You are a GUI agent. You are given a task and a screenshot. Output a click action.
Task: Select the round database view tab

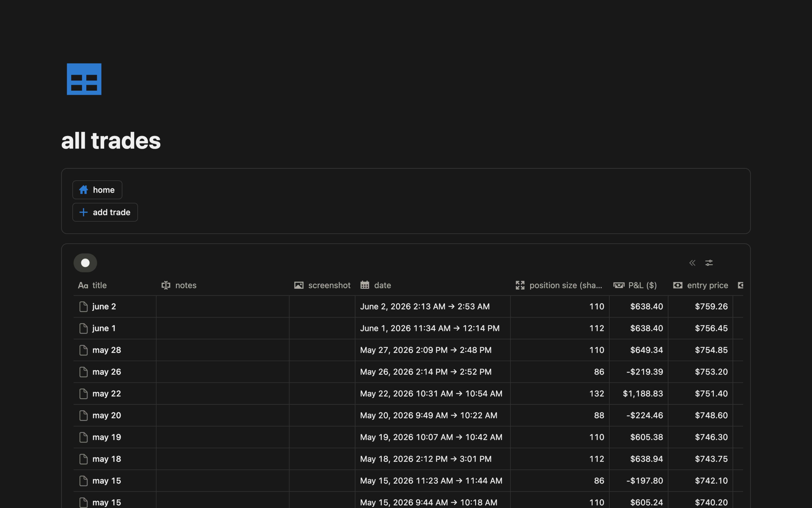click(x=85, y=263)
